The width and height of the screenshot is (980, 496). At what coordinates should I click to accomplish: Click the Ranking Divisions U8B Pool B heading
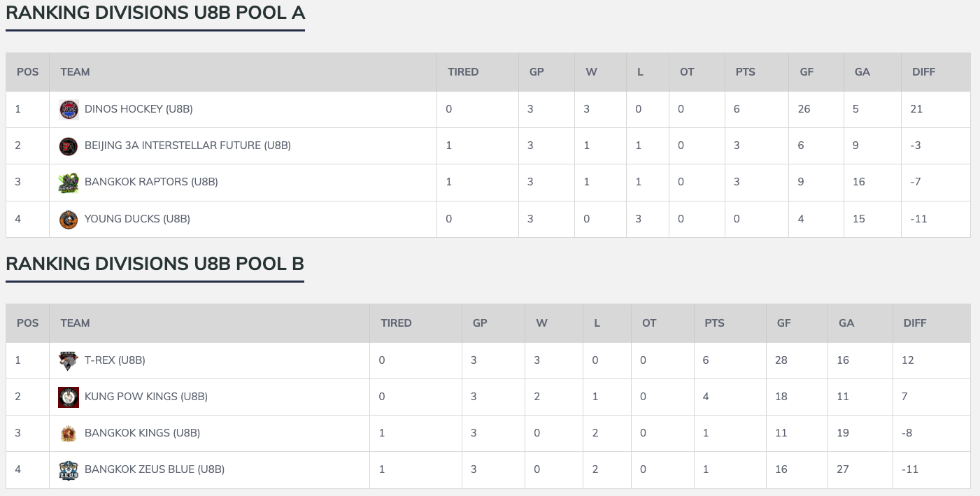click(x=155, y=264)
